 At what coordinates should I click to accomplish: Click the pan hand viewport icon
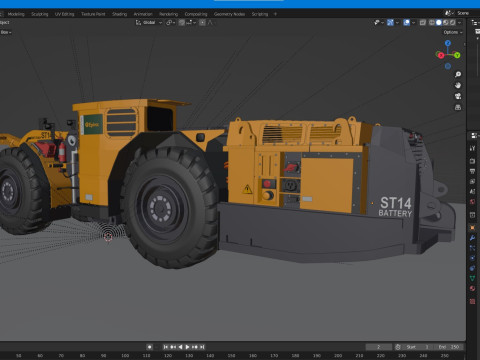458,85
